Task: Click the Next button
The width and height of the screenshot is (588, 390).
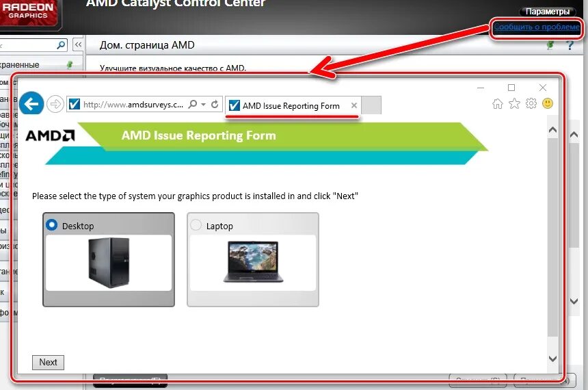Action: click(48, 362)
